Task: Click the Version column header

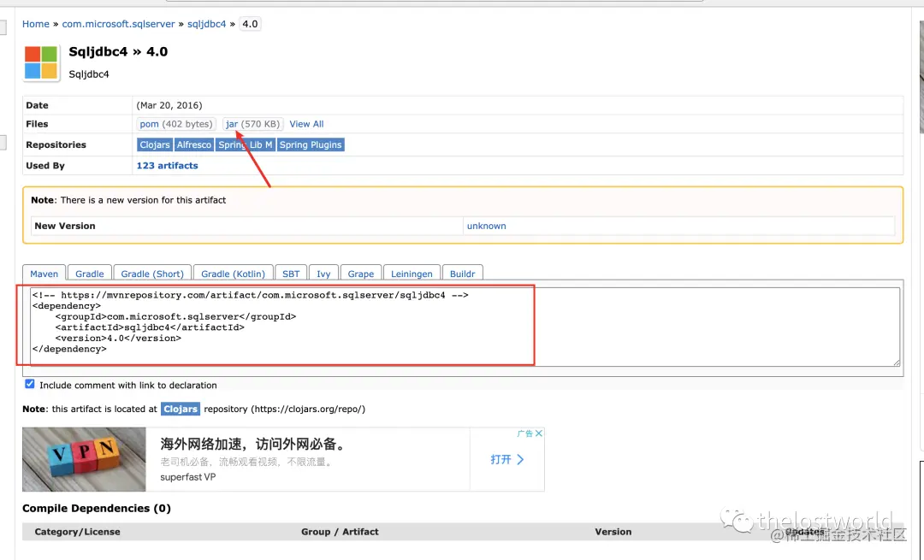Action: click(613, 532)
